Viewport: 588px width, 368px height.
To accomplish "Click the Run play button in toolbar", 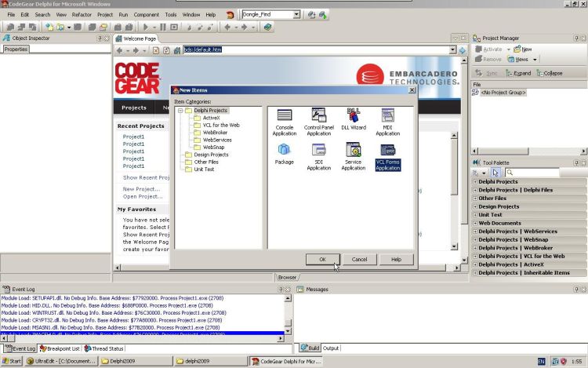I will coord(146,27).
